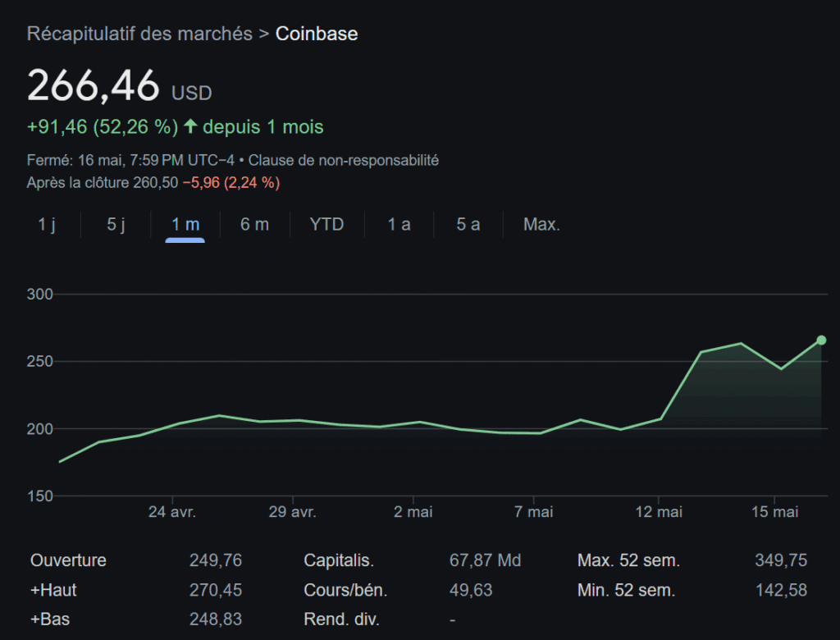Select the 5 j time range tab
The image size is (840, 640).
click(116, 224)
